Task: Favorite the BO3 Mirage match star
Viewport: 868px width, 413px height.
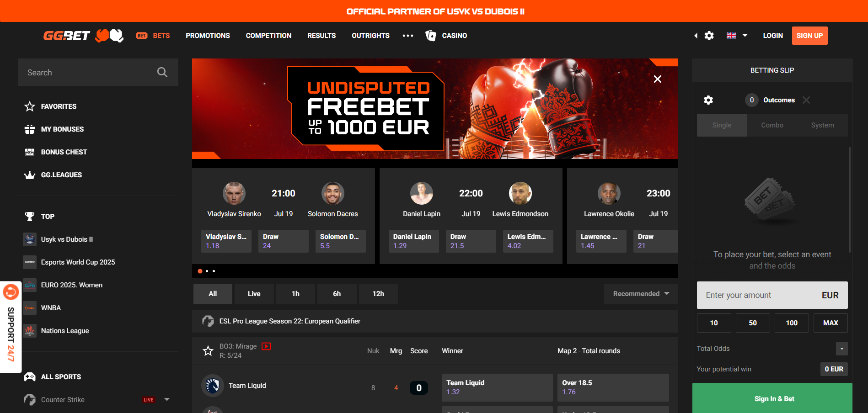Action: (x=208, y=351)
